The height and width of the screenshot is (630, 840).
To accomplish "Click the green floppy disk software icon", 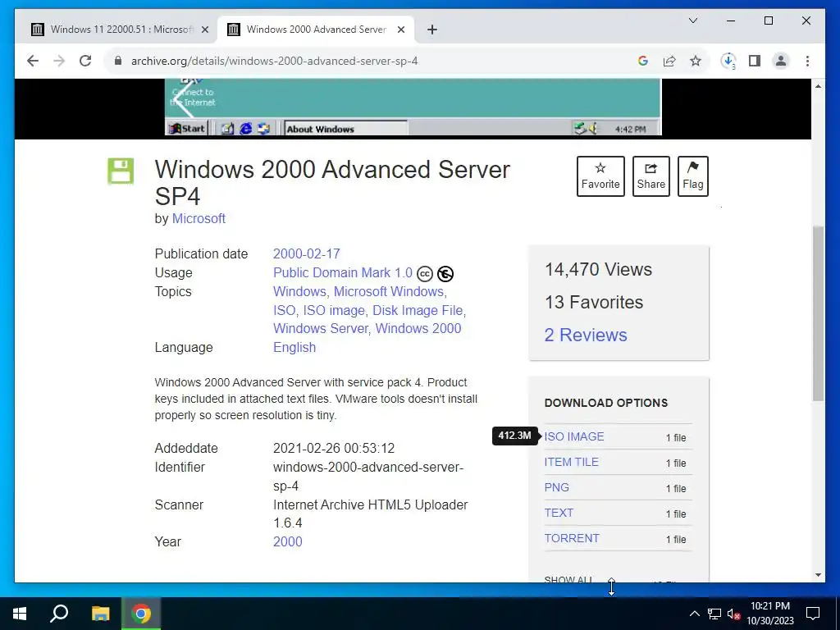I will [121, 171].
